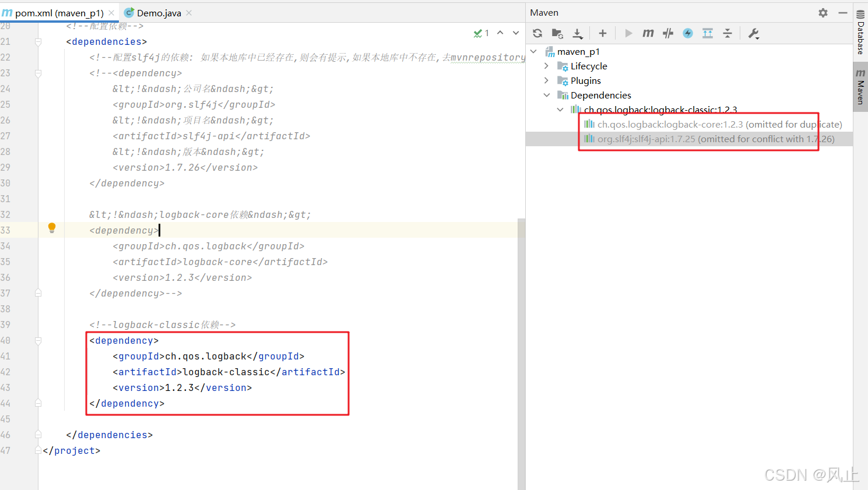Click the Plugins folder icon
The width and height of the screenshot is (868, 490).
563,81
